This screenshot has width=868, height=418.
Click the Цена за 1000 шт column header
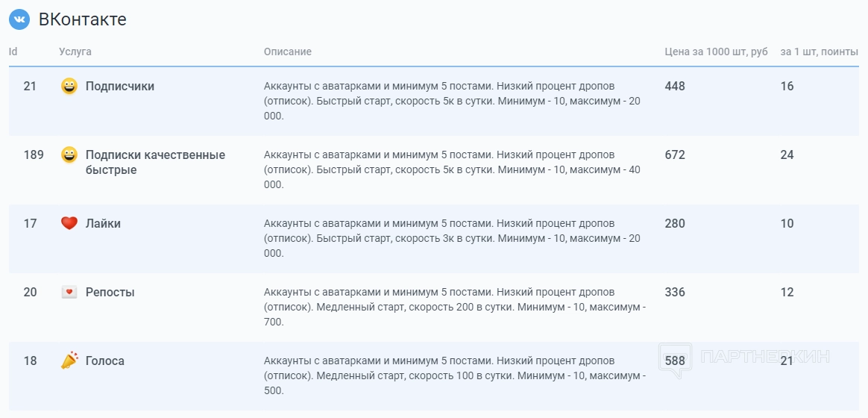(716, 52)
